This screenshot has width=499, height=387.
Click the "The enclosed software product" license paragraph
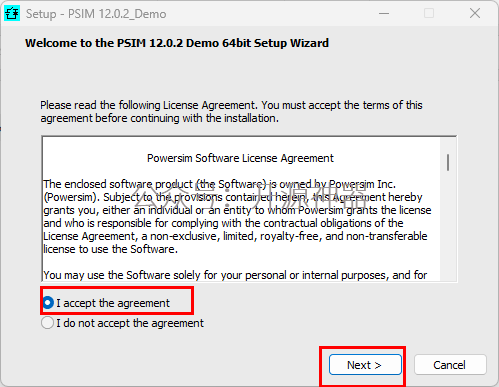click(x=237, y=217)
